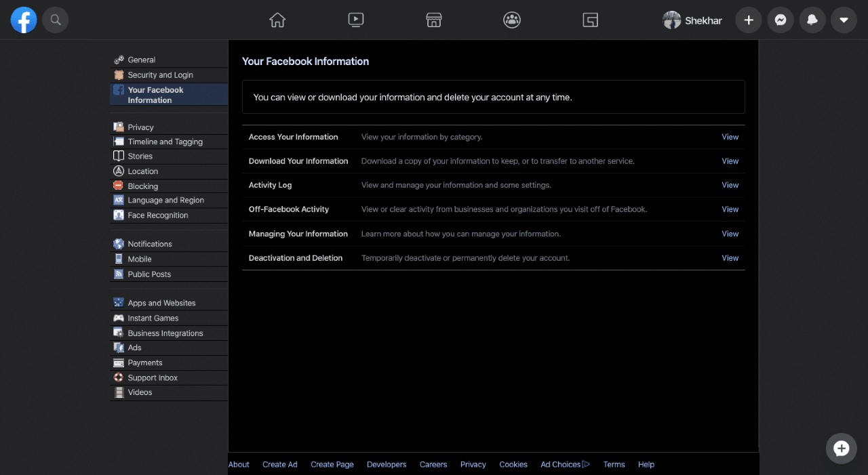Open the Payments settings item
868x475 pixels.
pyautogui.click(x=169, y=363)
